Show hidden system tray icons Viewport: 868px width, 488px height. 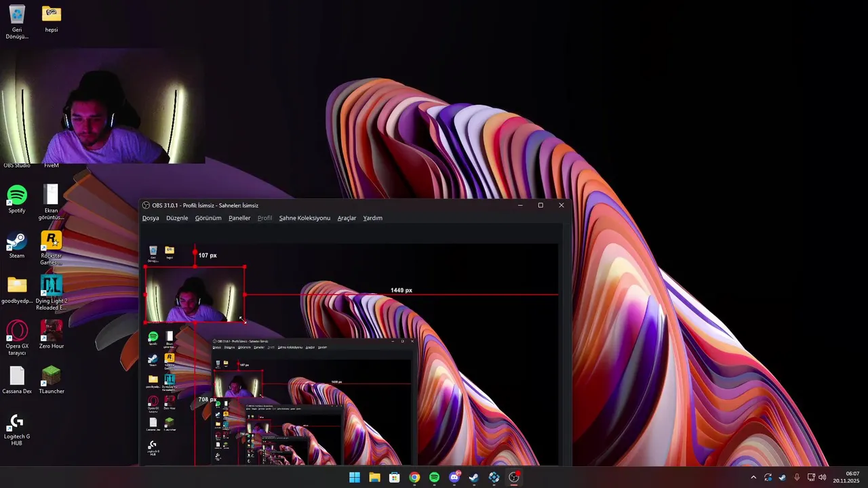tap(753, 477)
